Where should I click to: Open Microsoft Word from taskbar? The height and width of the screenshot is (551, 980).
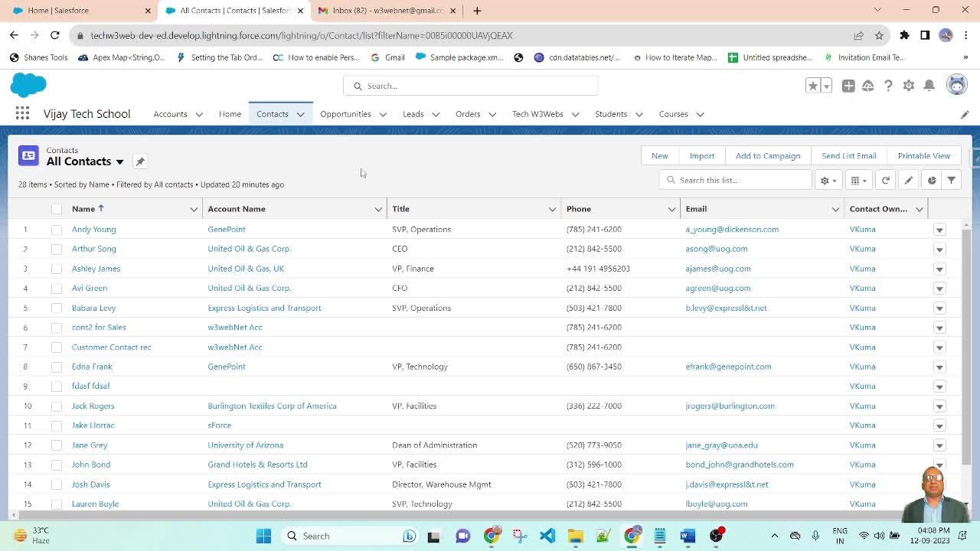[688, 536]
